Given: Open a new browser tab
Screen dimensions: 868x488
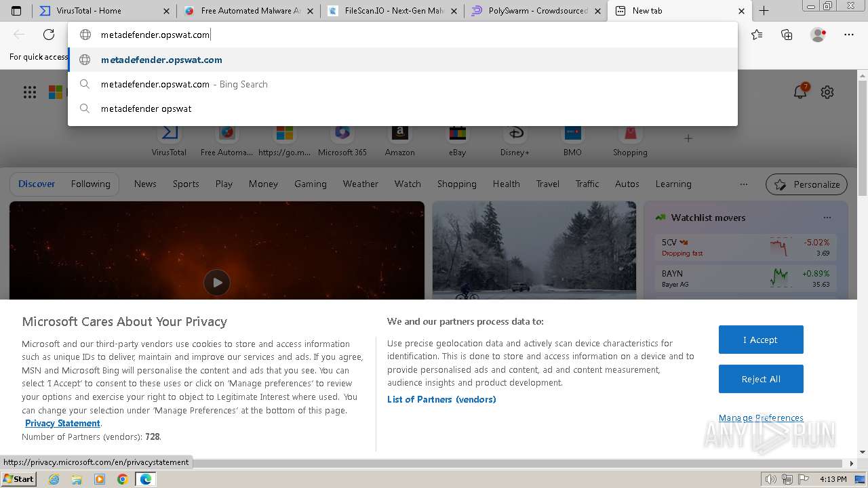Looking at the screenshot, I should coord(764,11).
